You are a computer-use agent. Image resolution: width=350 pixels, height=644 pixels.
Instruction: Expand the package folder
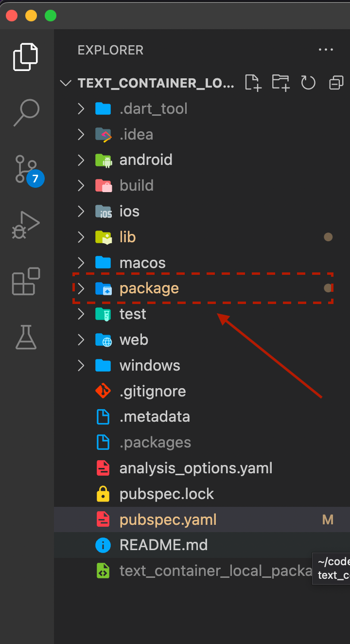(202, 288)
